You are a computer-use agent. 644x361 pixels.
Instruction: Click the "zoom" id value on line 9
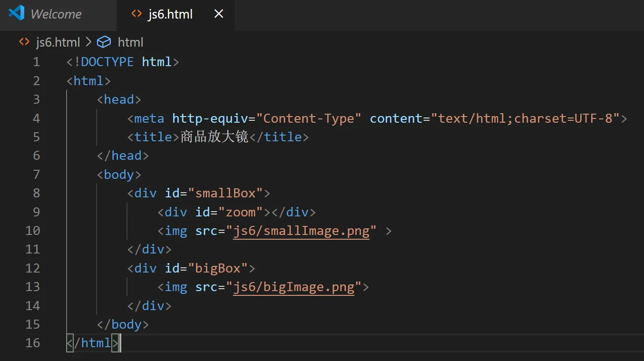pos(241,212)
